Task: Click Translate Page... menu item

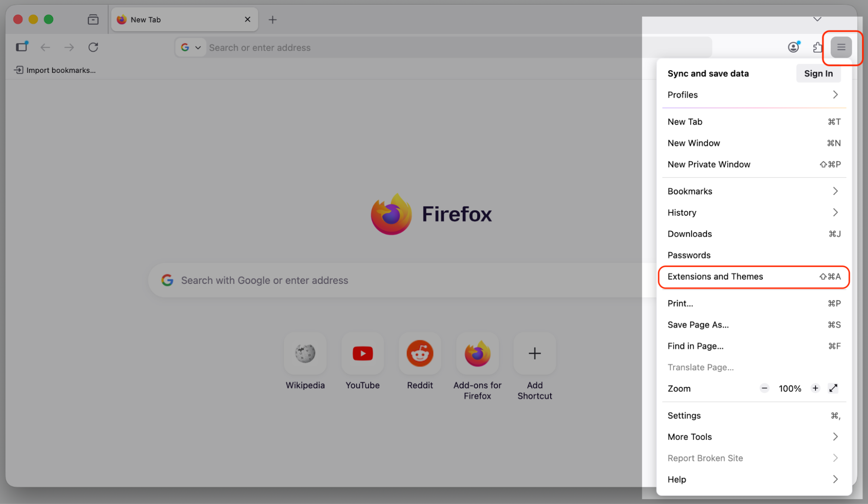Action: click(754, 367)
